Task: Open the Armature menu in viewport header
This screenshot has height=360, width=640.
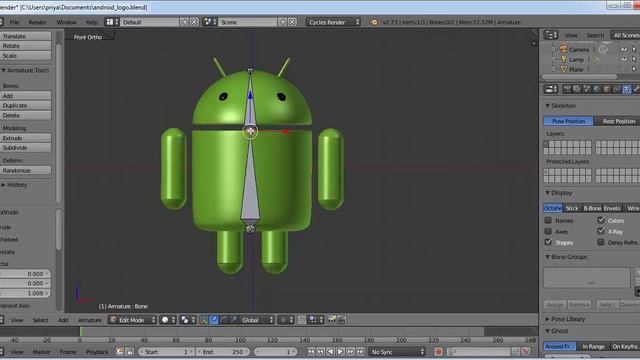Action: [x=89, y=320]
